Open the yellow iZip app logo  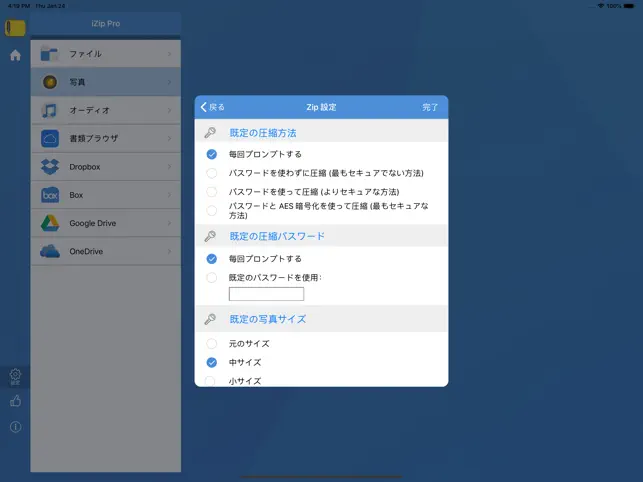tap(15, 28)
